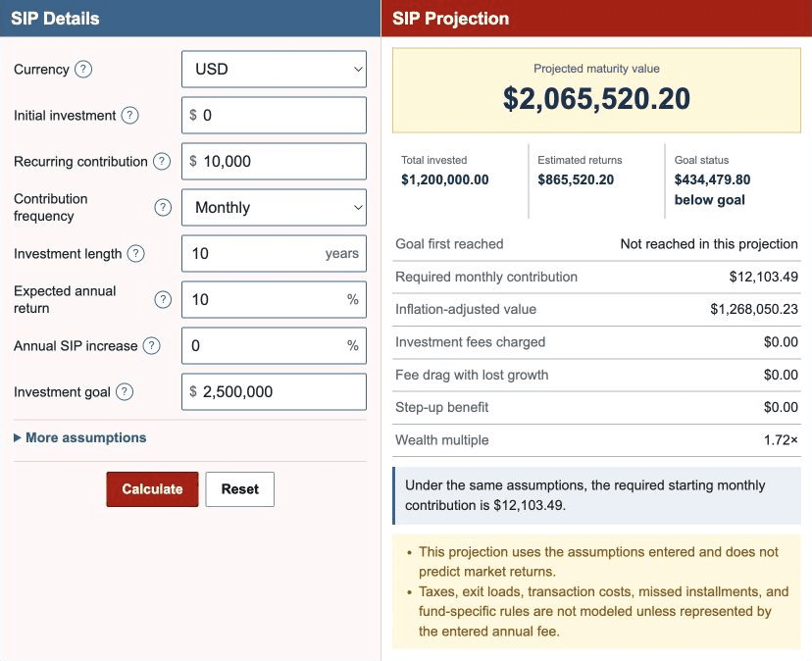Click 'Wealth multiple' row label
Viewport: 812px width, 661px height.
point(441,440)
